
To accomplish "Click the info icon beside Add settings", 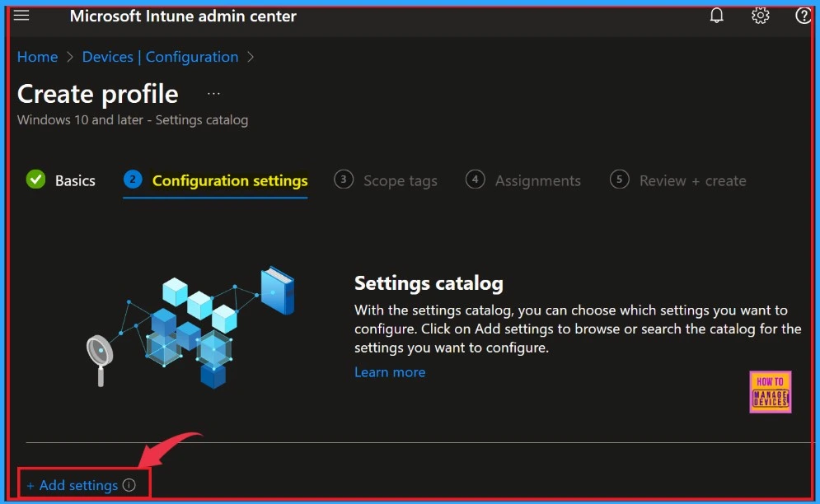I will point(129,485).
